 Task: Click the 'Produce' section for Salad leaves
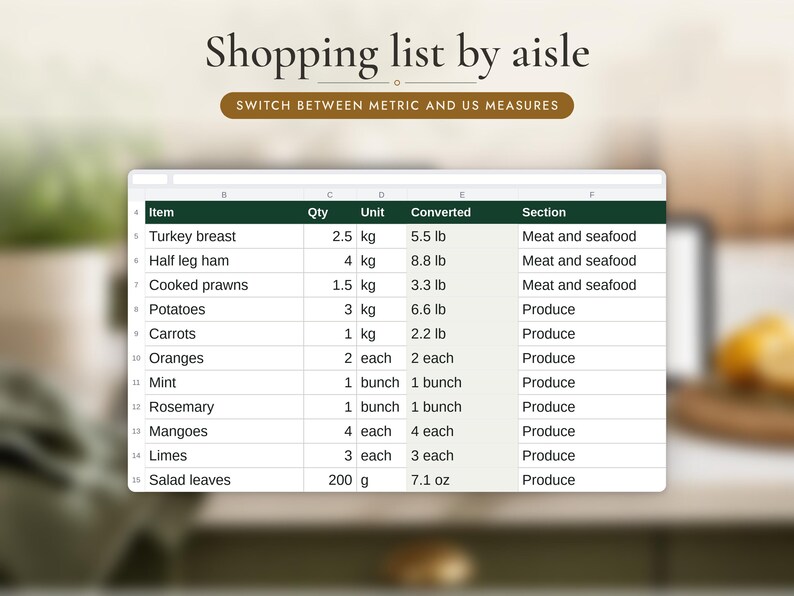point(592,480)
